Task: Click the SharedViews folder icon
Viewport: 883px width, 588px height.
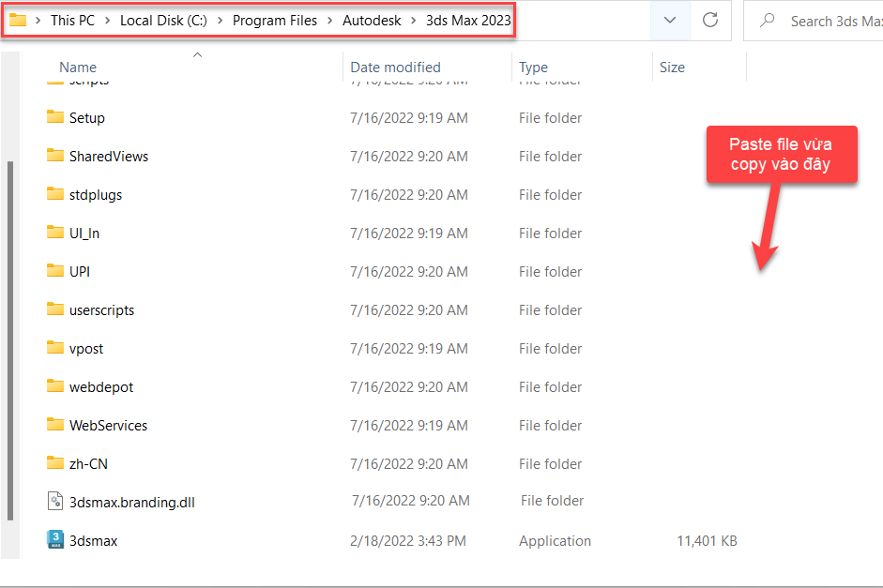Action: tap(54, 156)
